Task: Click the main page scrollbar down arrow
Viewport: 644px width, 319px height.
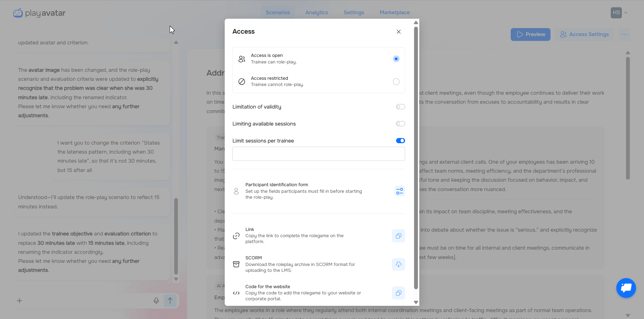Action: pos(628,315)
